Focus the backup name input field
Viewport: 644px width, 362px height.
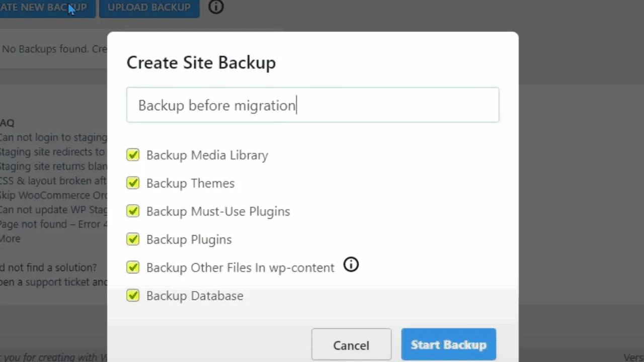point(312,105)
